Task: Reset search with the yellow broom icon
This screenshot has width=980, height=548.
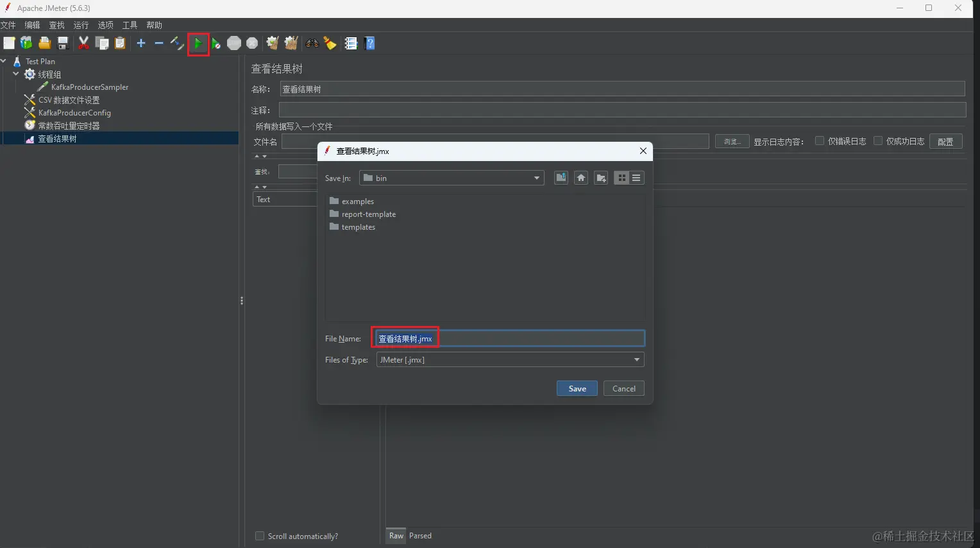Action: pos(330,43)
